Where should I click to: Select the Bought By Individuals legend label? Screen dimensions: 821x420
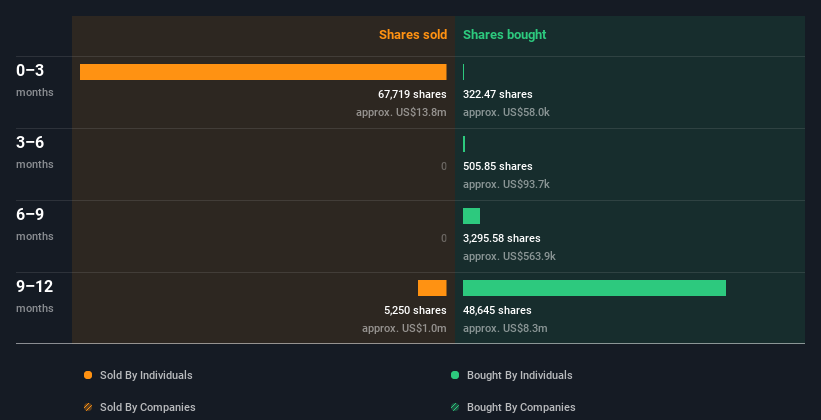click(519, 375)
